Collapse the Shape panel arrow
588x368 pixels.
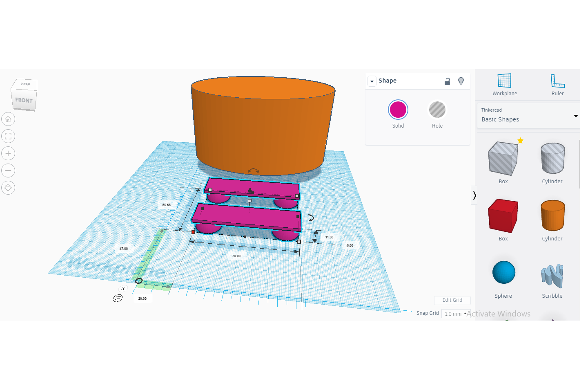[x=372, y=81]
